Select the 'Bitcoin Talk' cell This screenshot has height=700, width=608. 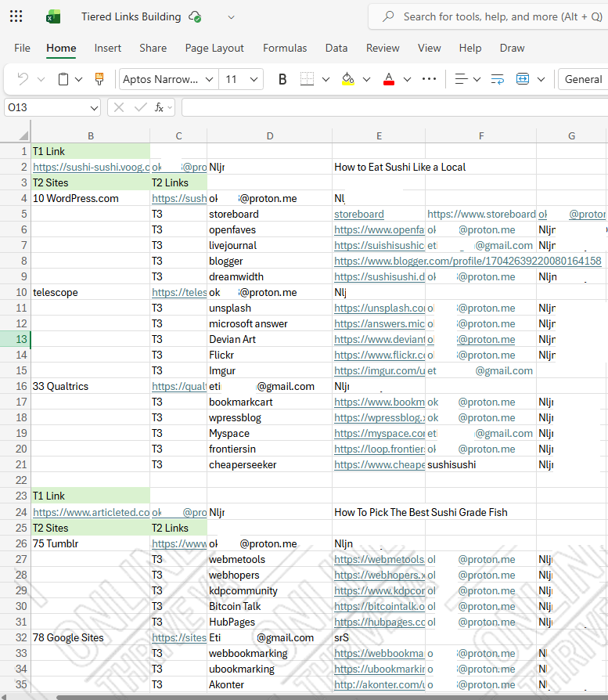click(269, 606)
